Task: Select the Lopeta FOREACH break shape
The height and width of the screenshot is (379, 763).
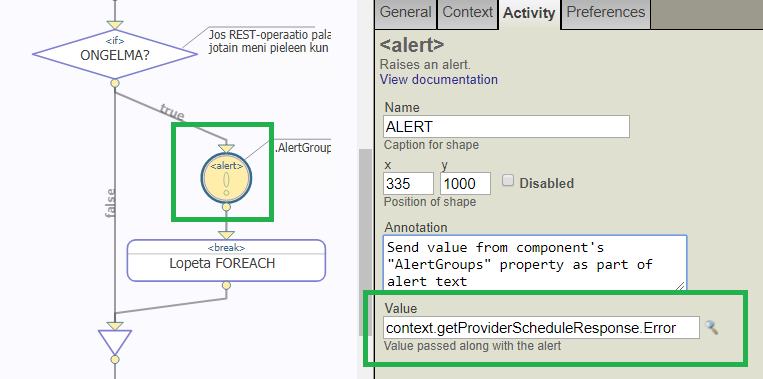Action: pos(226,260)
